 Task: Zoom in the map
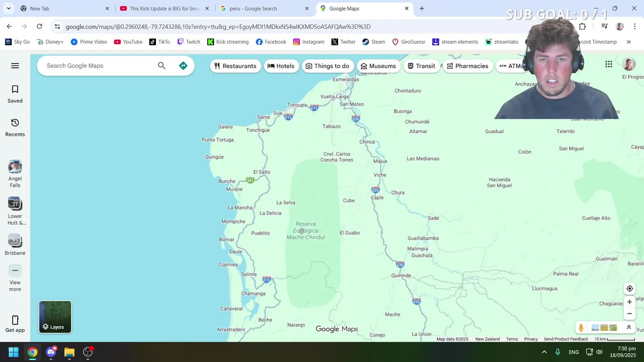[629, 302]
